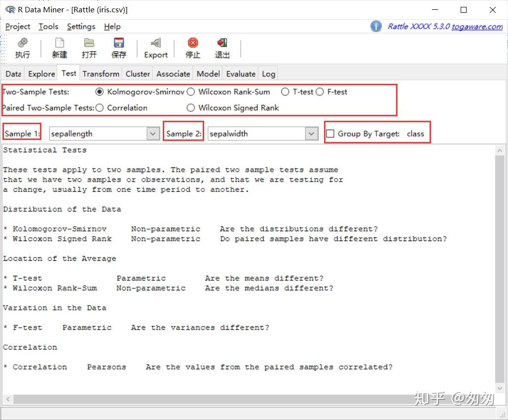Expand the Sample 2 dropdown arrow
Screen dimensions: 508x420
(x=311, y=134)
